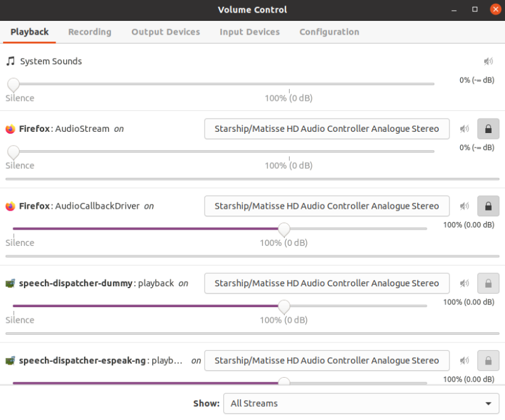The width and height of the screenshot is (505, 420).
Task: Click the music note System Sounds icon
Action: click(x=11, y=61)
